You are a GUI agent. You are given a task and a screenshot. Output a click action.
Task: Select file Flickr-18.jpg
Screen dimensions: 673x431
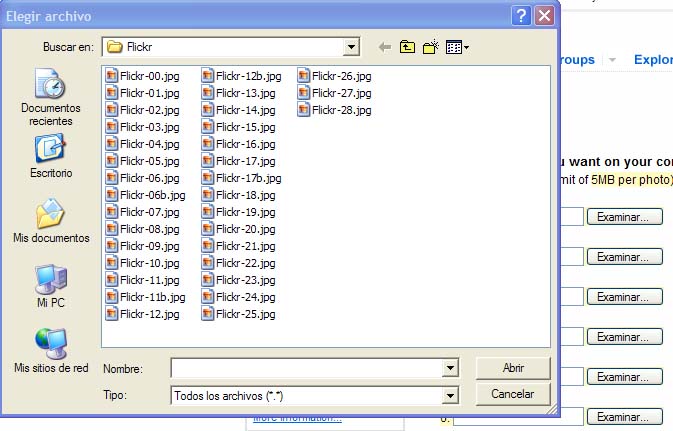[239, 195]
